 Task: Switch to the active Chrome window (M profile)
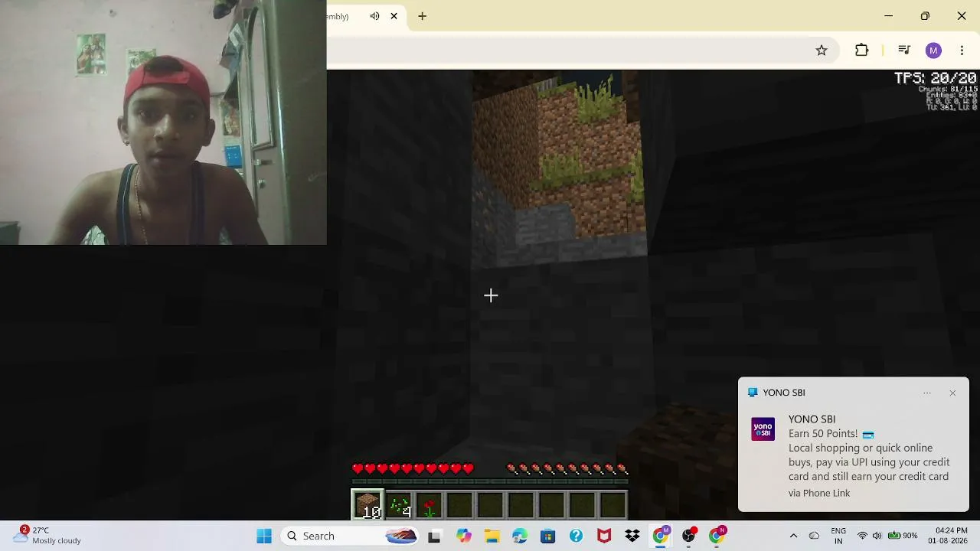click(661, 535)
